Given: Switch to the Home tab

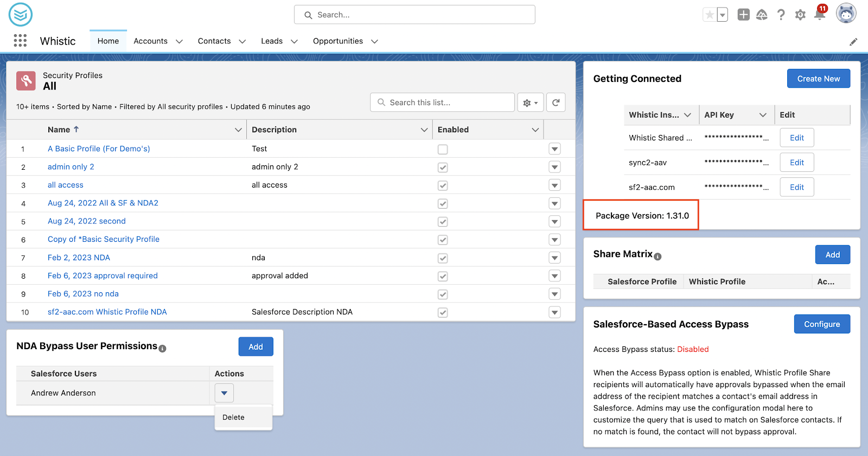Looking at the screenshot, I should [108, 41].
